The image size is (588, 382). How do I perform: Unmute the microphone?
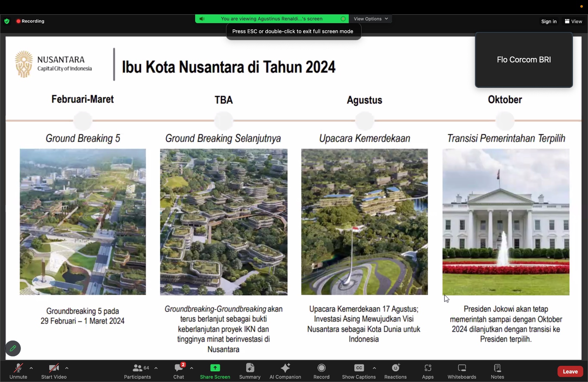18,371
